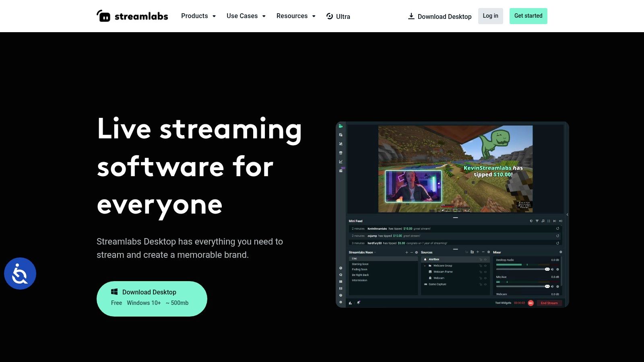
Task: Open the Products dropdown menu
Action: point(198,16)
